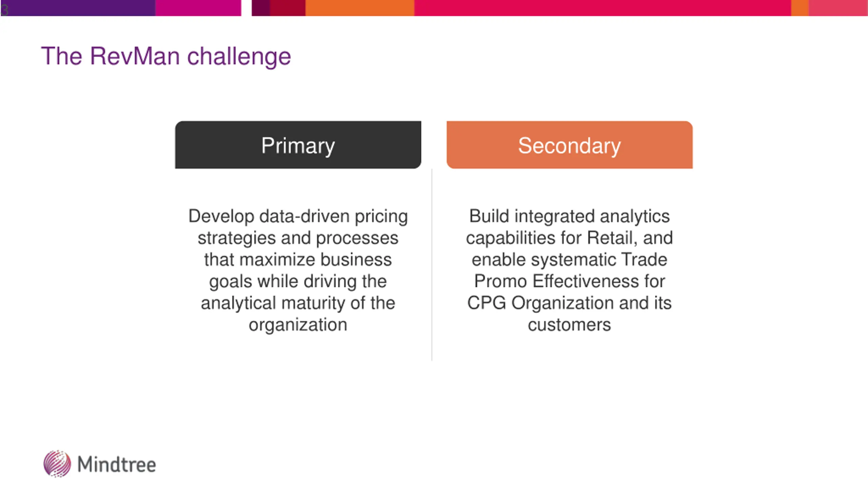The width and height of the screenshot is (868, 488).
Task: Select the orange Secondary header box
Action: click(x=570, y=145)
